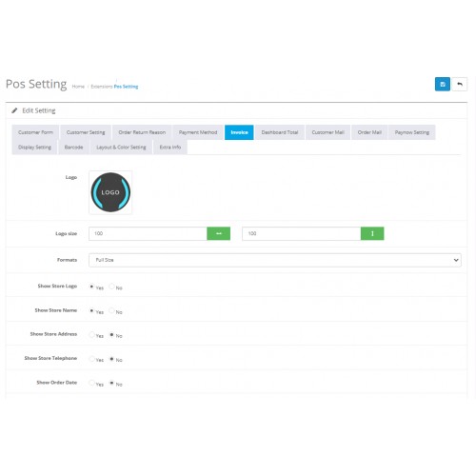Click the back arrow icon button
This screenshot has width=476, height=476.
click(460, 84)
